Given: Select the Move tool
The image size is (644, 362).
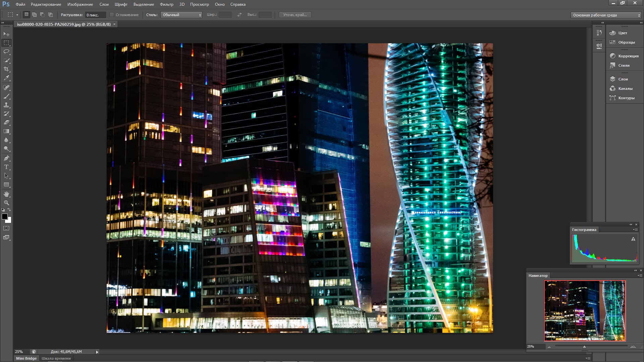Looking at the screenshot, I should 6,34.
